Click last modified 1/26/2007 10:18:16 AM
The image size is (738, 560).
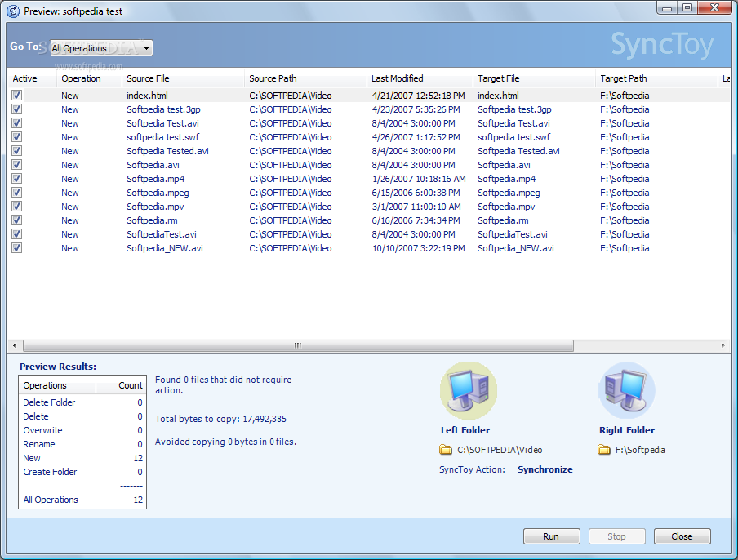point(419,179)
